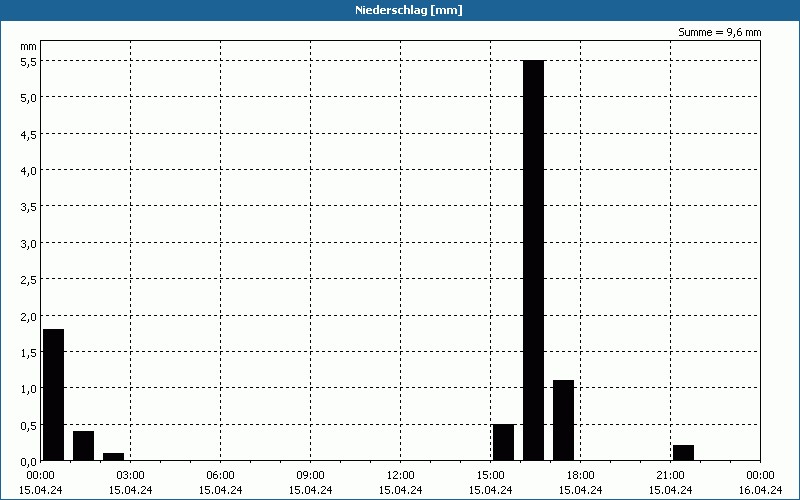Click the 3,5 y-axis value
This screenshot has height=500, width=800.
(29, 207)
